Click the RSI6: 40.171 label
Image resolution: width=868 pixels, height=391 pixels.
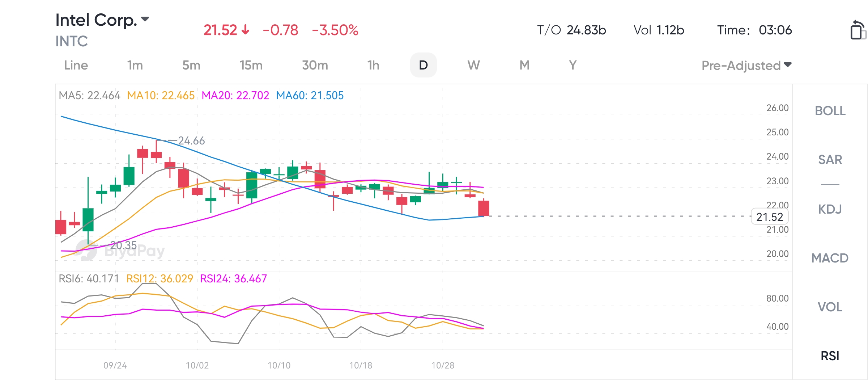(89, 279)
